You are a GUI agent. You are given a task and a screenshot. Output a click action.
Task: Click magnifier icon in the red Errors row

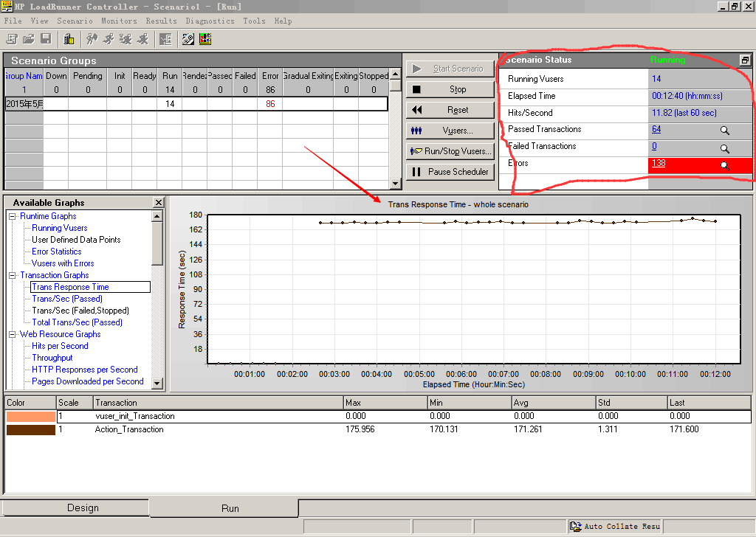pyautogui.click(x=725, y=166)
